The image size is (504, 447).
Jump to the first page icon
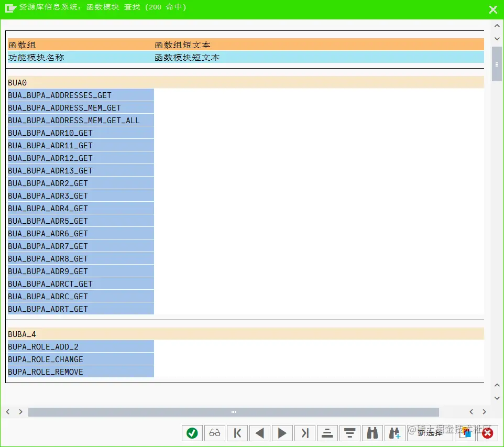(x=237, y=433)
